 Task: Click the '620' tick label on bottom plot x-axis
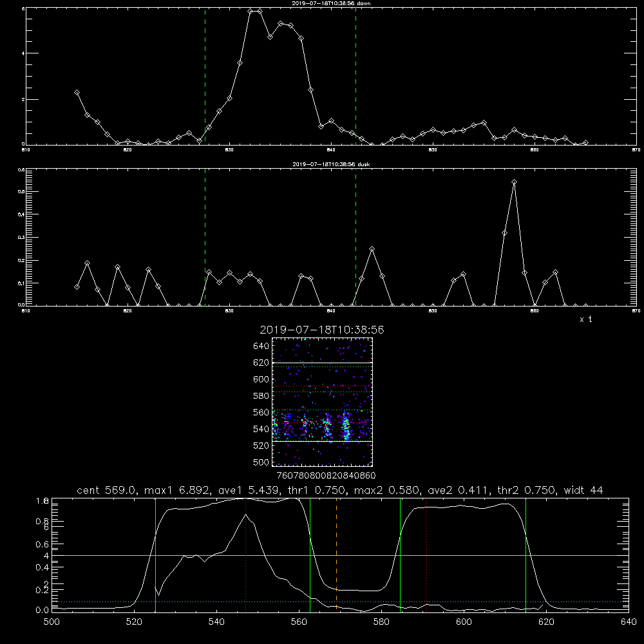(x=547, y=622)
